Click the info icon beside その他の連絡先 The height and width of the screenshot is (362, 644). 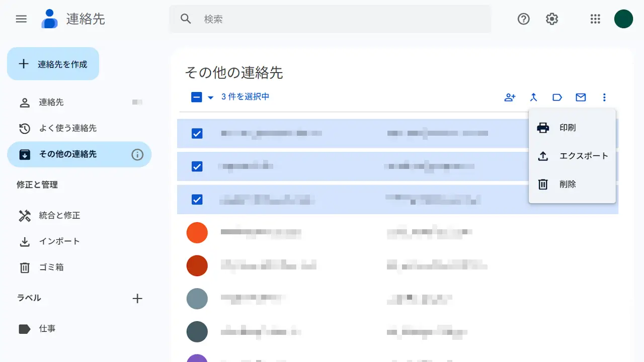click(x=137, y=154)
